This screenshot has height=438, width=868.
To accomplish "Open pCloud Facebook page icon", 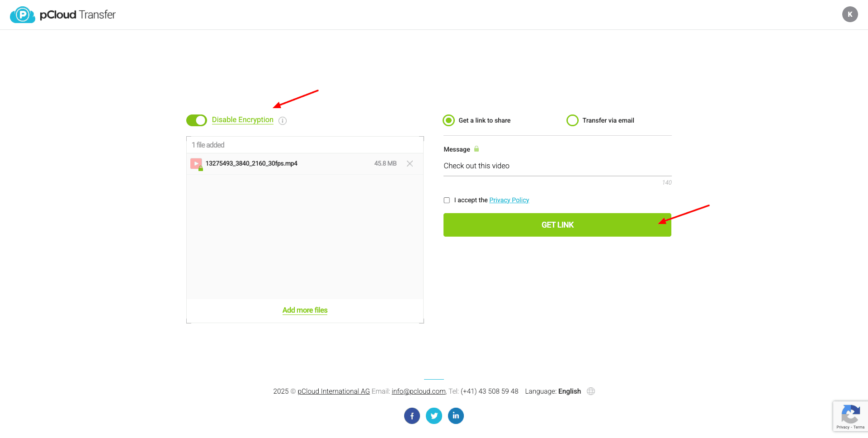I will pyautogui.click(x=412, y=416).
